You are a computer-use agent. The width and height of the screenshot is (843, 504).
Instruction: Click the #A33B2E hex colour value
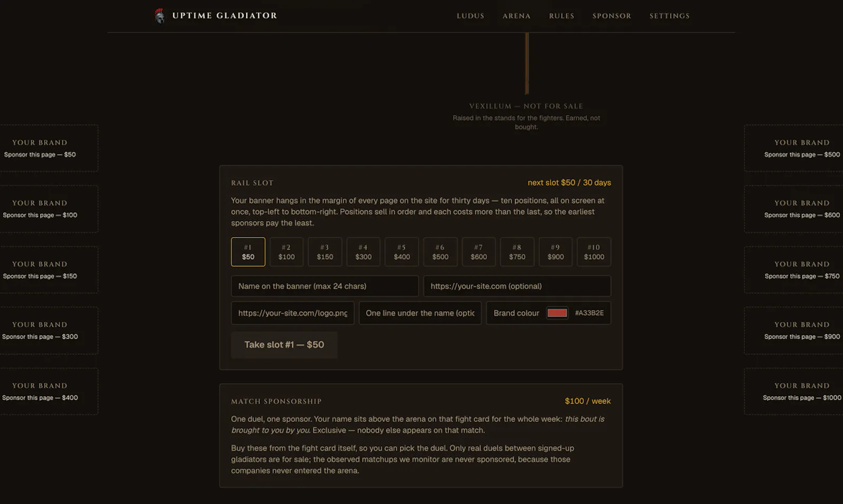click(590, 313)
